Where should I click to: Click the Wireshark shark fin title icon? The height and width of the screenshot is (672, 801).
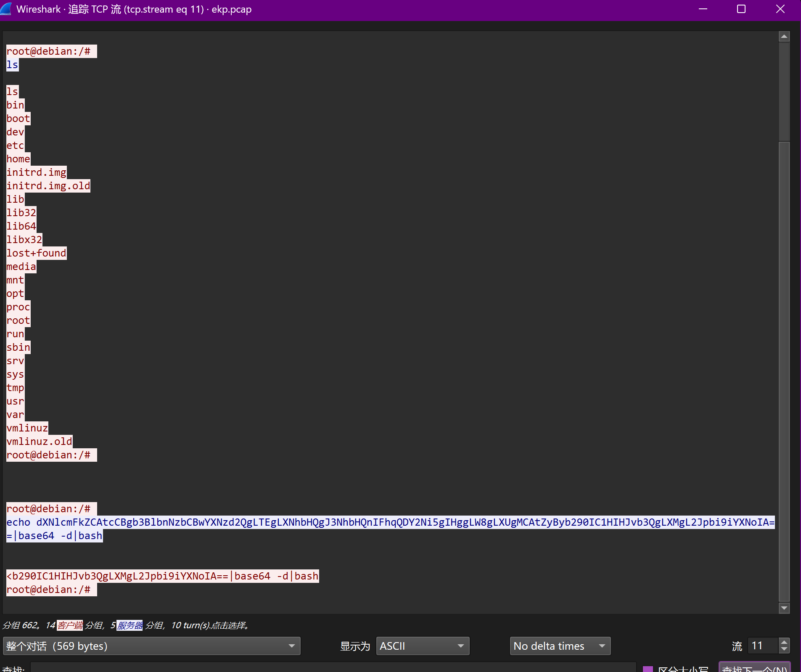pos(6,8)
